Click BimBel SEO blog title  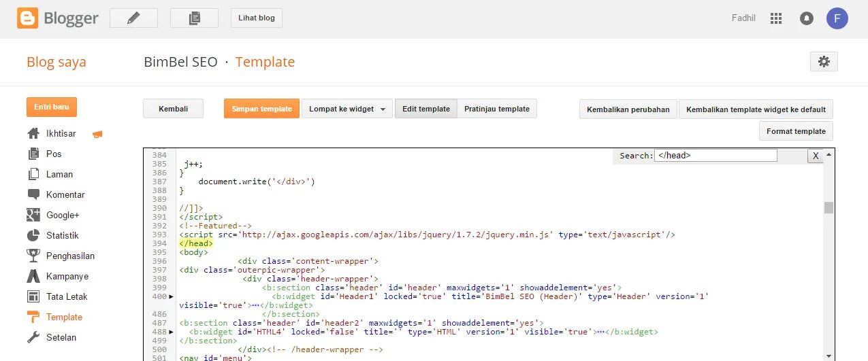(x=180, y=62)
